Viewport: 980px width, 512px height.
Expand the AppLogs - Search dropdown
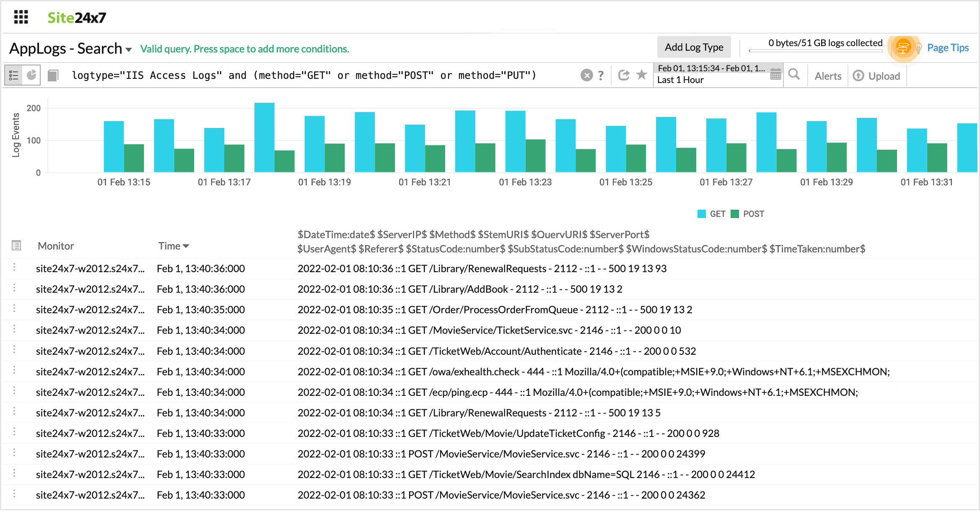[x=129, y=49]
